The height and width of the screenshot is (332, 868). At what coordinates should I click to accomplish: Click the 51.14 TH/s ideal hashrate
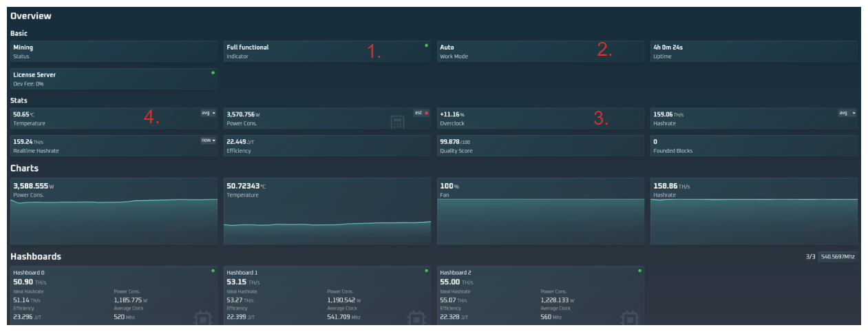tap(27, 300)
